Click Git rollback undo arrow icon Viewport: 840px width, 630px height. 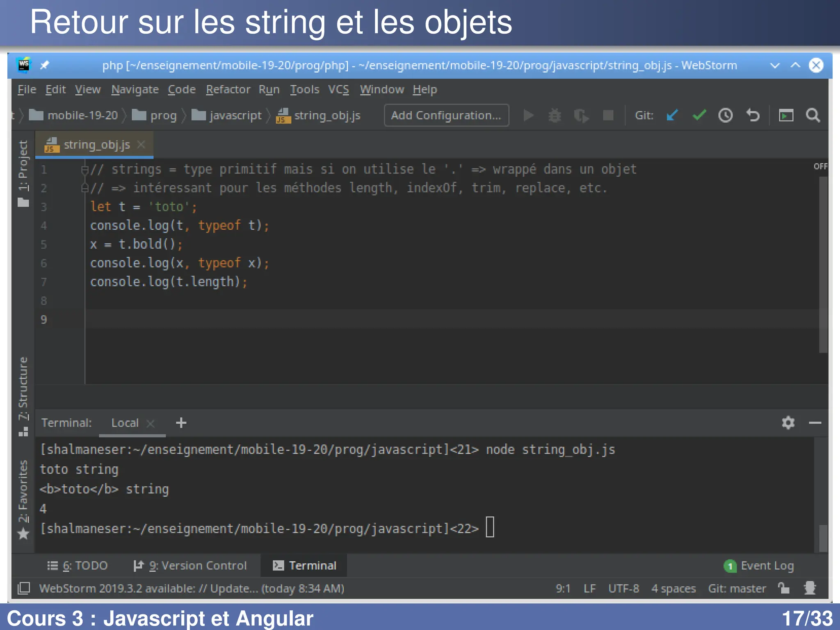pos(753,116)
